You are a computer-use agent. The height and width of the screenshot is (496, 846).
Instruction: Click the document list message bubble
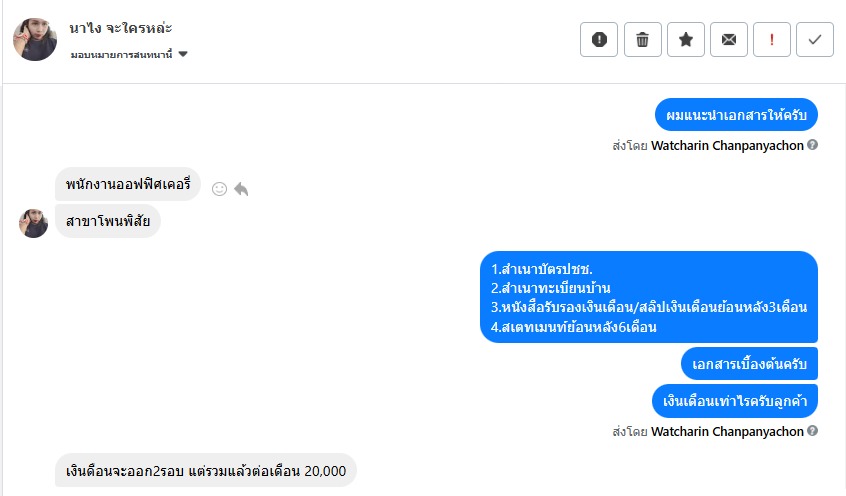(x=649, y=297)
